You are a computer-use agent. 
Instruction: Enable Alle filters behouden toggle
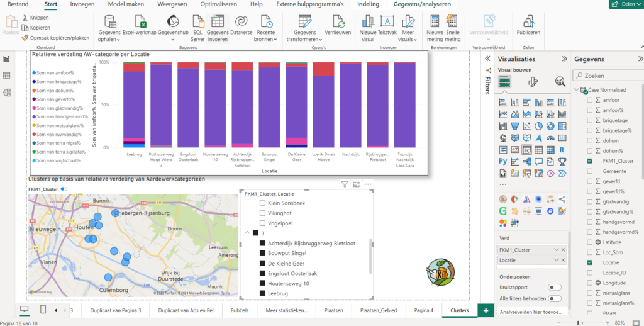(x=555, y=298)
